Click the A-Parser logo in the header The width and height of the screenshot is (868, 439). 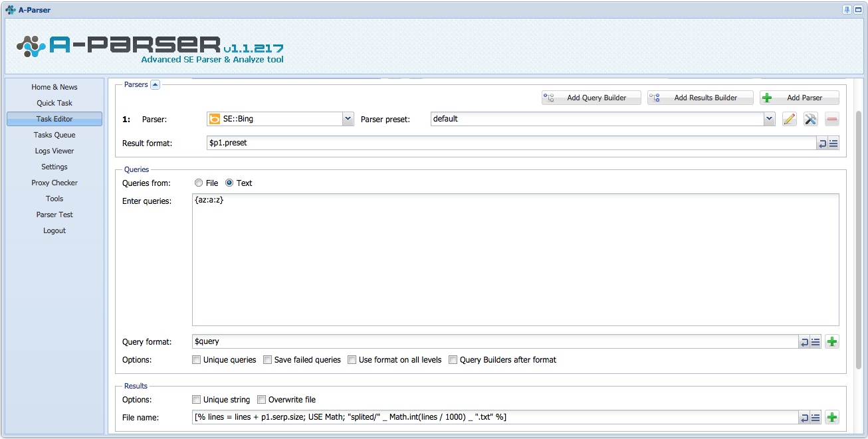[x=150, y=48]
